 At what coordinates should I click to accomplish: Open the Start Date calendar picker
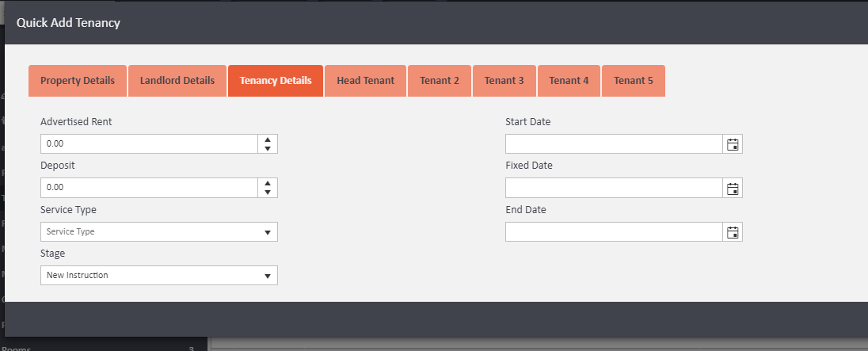[733, 144]
